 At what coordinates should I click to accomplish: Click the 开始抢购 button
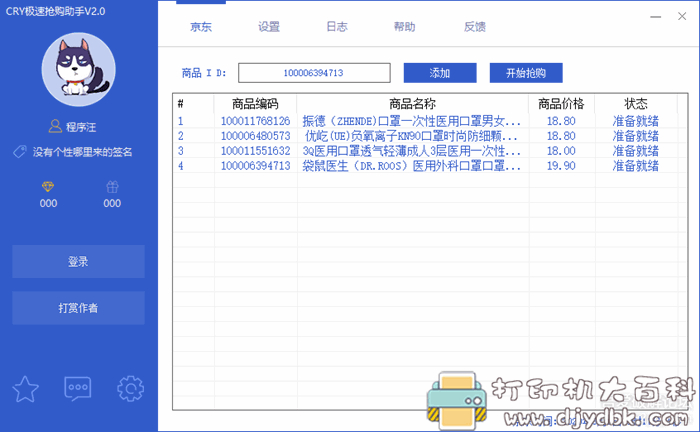pos(526,73)
